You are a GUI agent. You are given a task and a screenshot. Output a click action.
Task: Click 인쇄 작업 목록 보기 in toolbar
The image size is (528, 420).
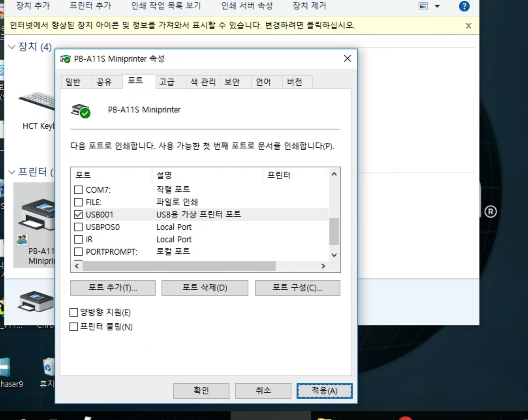166,6
